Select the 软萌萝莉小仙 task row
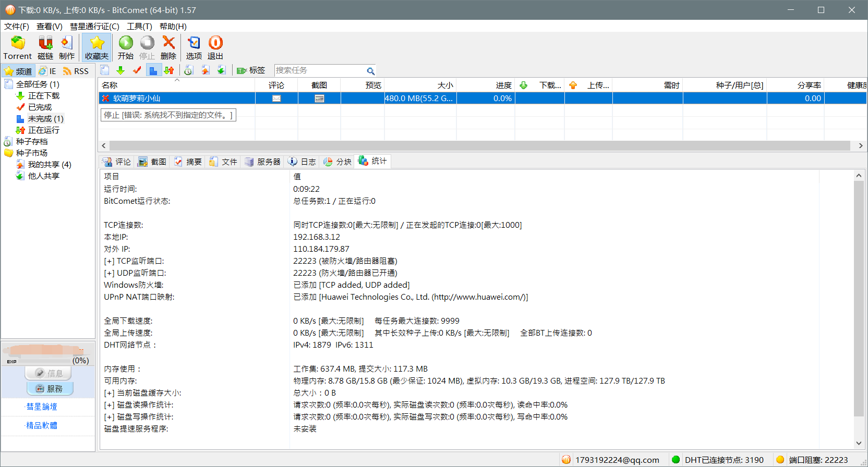 (x=483, y=98)
